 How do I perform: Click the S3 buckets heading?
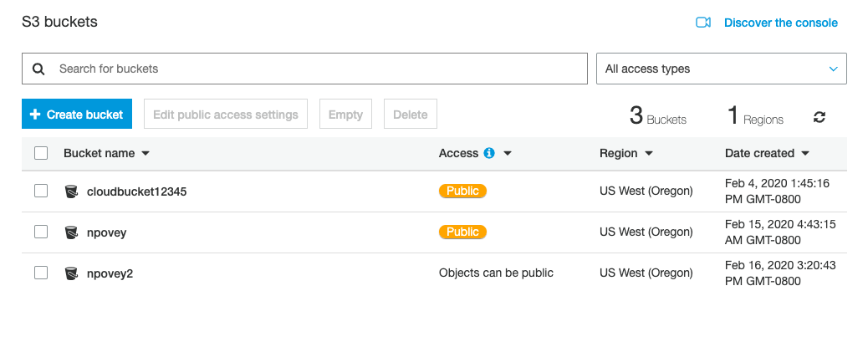click(x=59, y=22)
